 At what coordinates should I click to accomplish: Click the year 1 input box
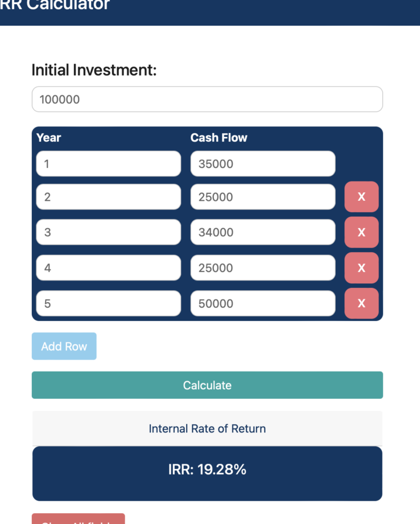pyautogui.click(x=108, y=163)
